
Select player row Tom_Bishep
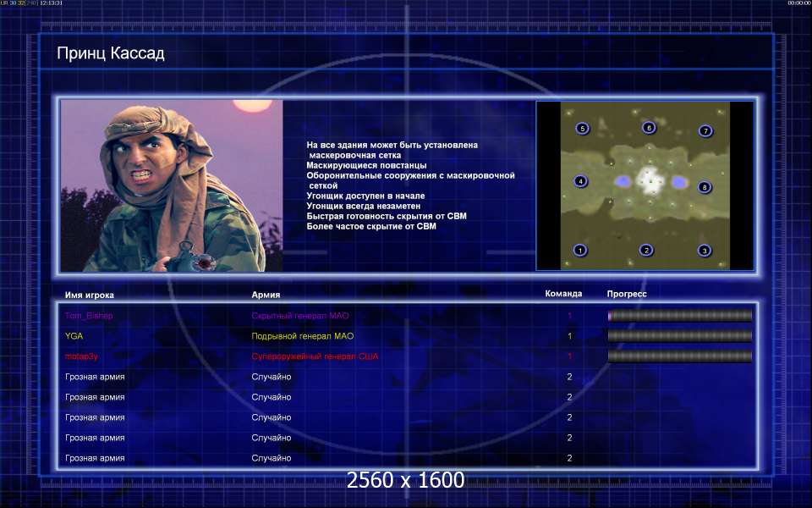408,316
